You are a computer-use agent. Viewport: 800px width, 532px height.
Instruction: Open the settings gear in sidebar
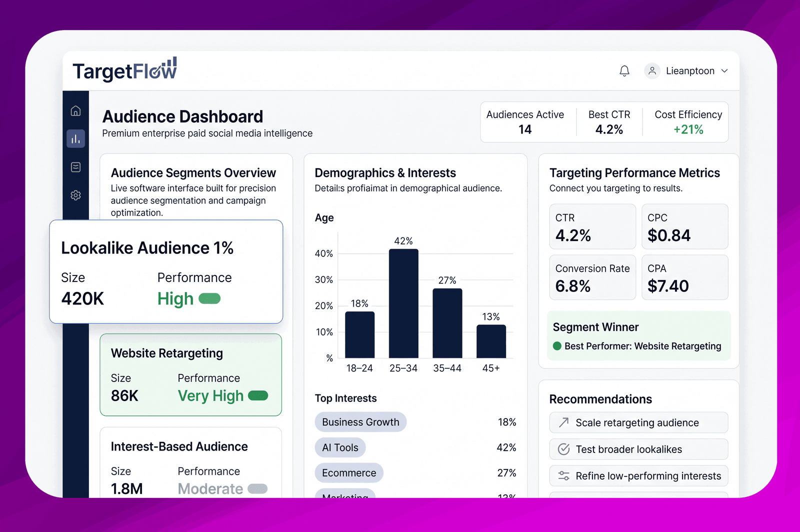point(75,195)
